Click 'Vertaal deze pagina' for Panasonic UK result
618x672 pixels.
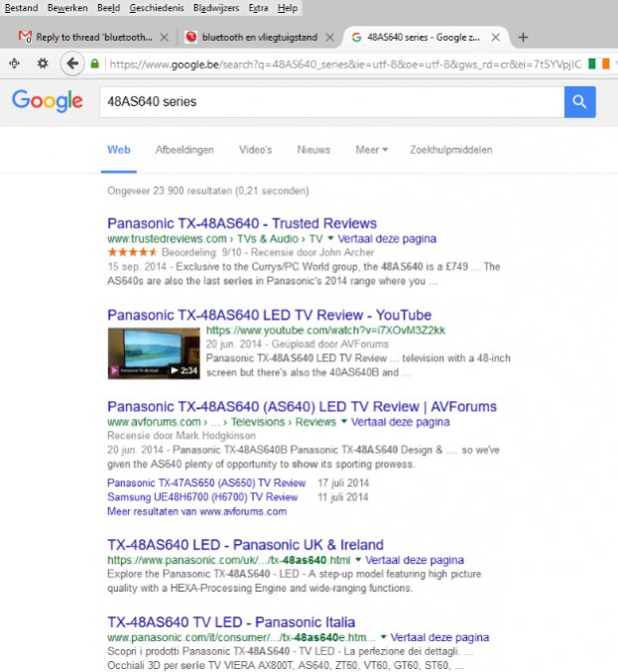point(415,560)
